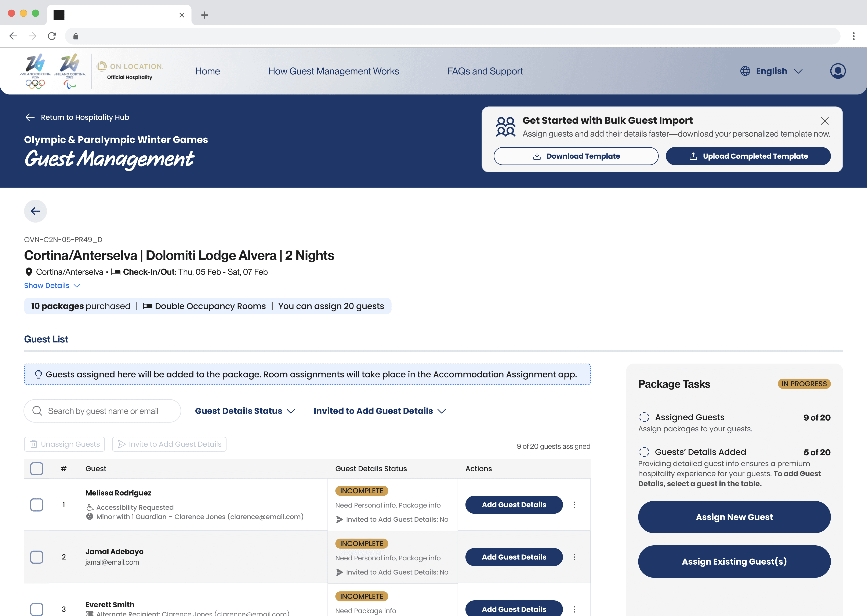This screenshot has width=867, height=616.
Task: Select Jamal Adebayo's row checkbox
Action: click(36, 557)
